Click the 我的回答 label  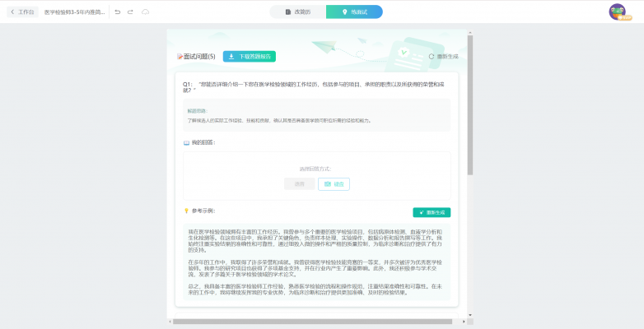pos(203,143)
